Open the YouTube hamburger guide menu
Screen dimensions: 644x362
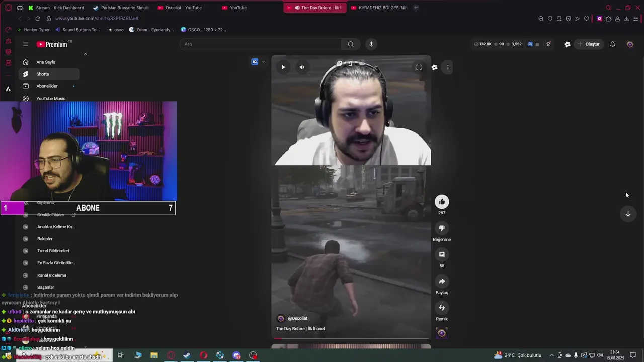tap(26, 44)
